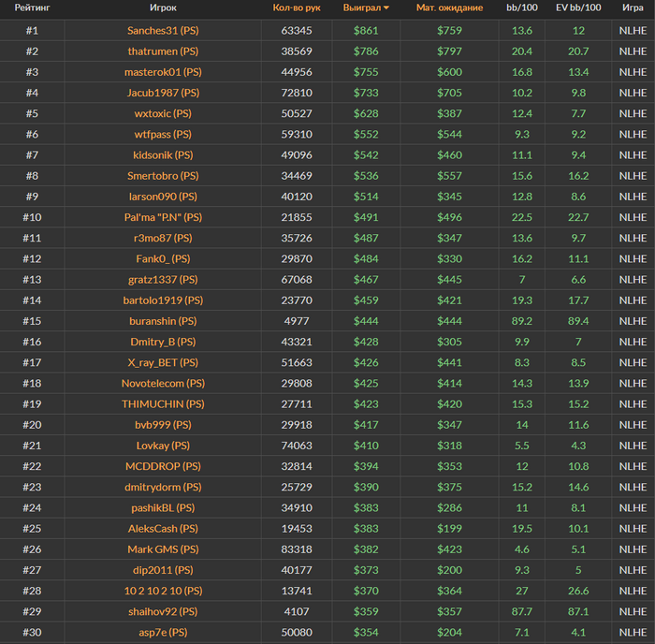Image resolution: width=655 pixels, height=644 pixels.
Task: Sort table by Мат. ожидание header
Action: 449,7
